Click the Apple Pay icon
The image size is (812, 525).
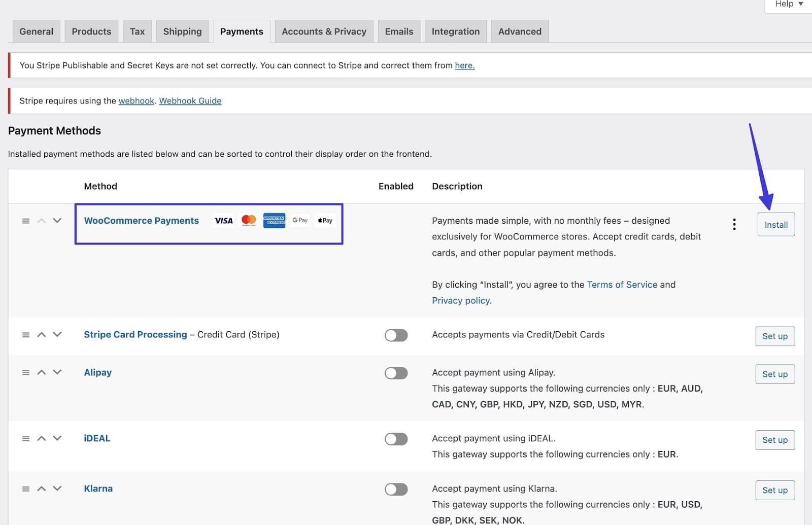325,220
